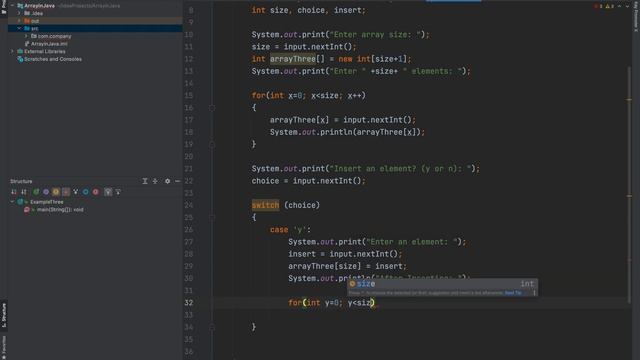
Task: Expand the .idea folder
Action: 19,13
